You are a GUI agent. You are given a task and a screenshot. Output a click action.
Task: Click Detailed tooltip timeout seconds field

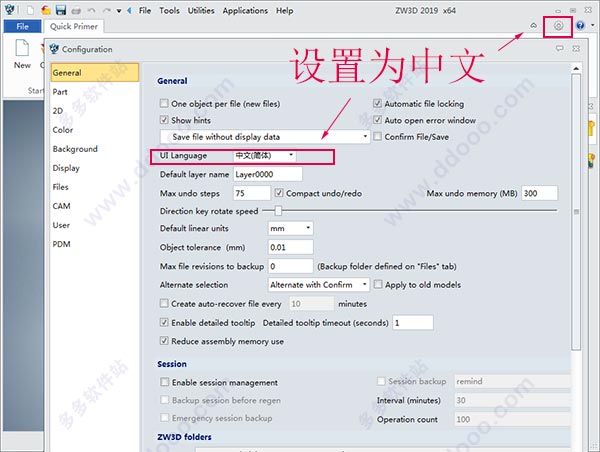pos(413,322)
